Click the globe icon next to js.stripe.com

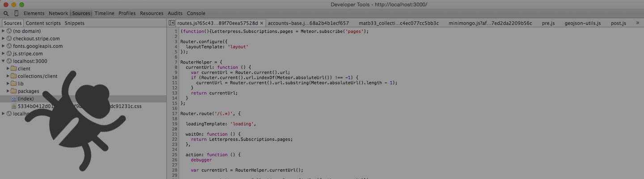point(9,53)
